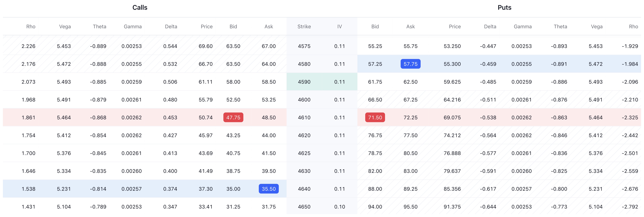Viewport: 644px width, 217px height.
Task: Click the puts Vega column header
Action: coord(597,27)
